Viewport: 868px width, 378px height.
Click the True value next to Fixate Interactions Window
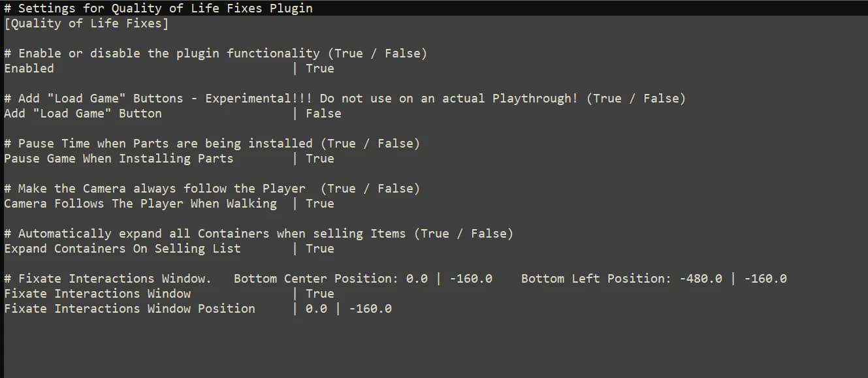[x=320, y=294]
